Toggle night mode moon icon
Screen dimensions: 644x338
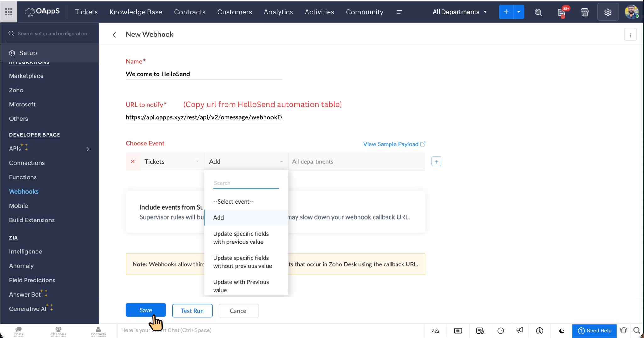(x=562, y=331)
